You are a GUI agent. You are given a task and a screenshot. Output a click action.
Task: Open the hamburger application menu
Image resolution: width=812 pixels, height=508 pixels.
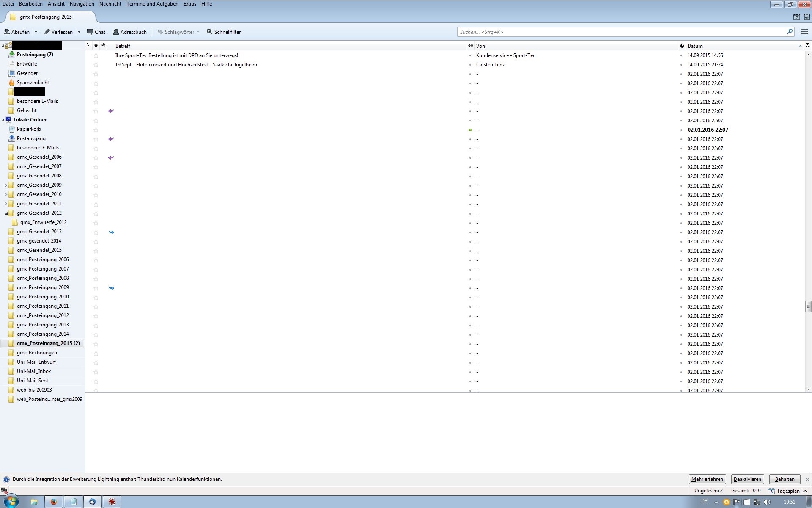click(x=804, y=32)
